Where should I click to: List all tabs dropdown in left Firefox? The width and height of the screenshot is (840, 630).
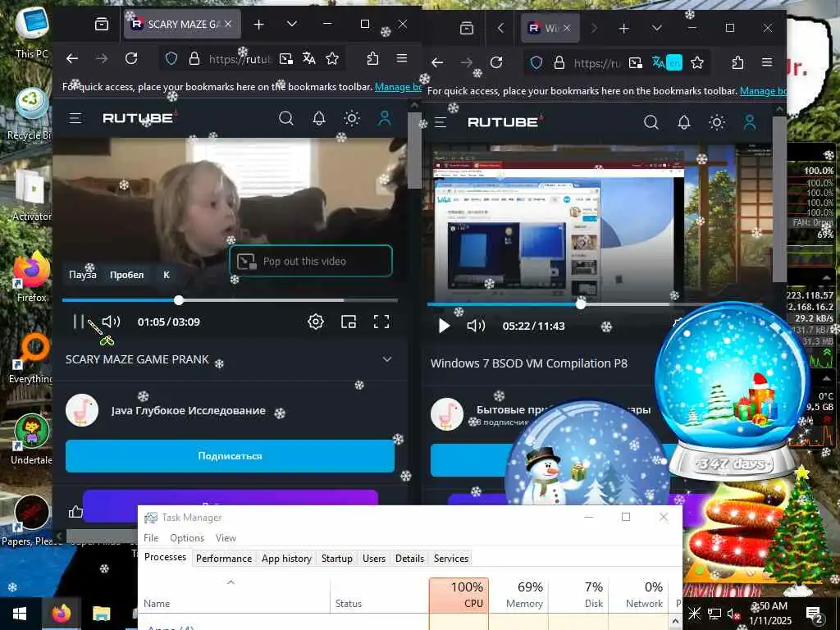tap(292, 24)
